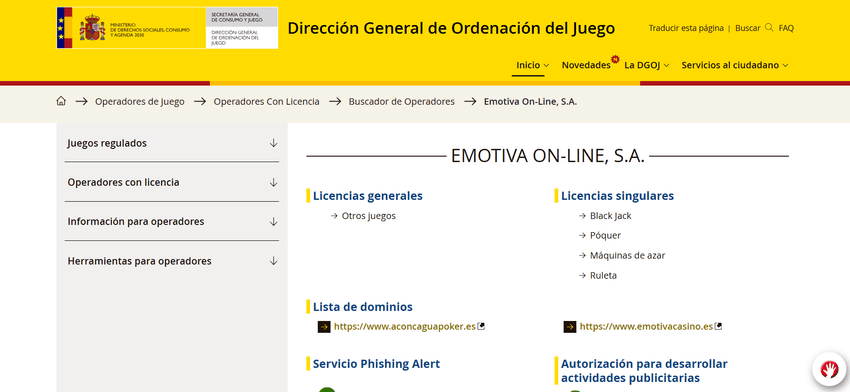The width and height of the screenshot is (850, 392).
Task: Open the Servicios al ciudadano menu item
Action: coord(730,65)
